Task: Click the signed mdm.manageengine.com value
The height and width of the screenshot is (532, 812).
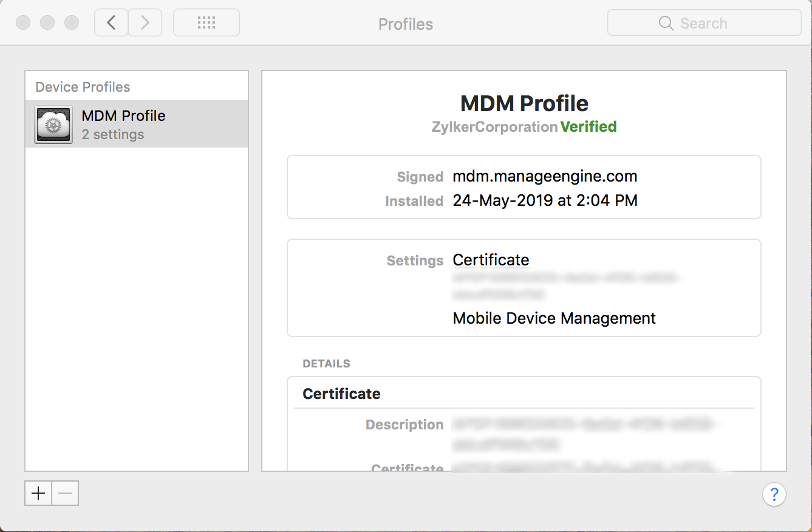Action: (545, 177)
